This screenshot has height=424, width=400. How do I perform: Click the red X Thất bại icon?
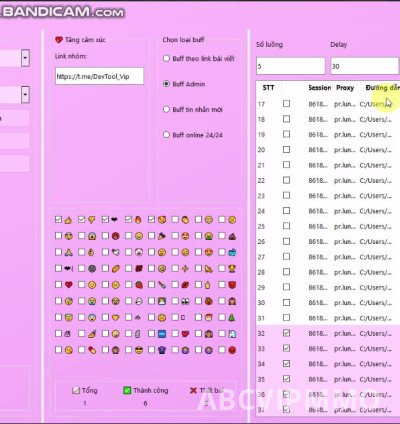(193, 390)
